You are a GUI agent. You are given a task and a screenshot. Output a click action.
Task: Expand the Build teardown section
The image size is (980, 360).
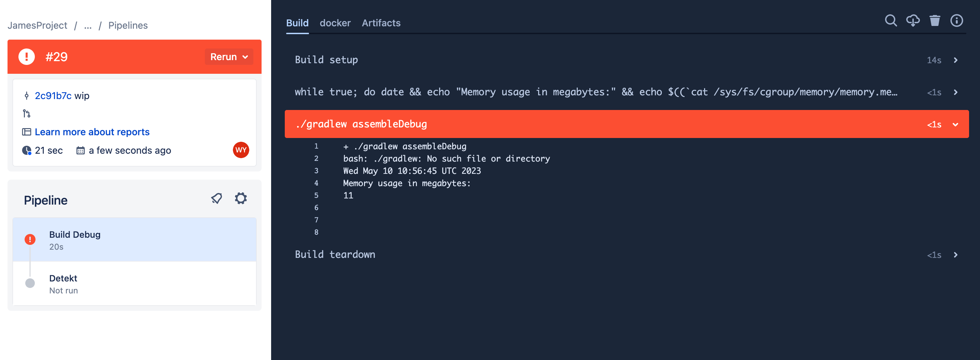[956, 254]
